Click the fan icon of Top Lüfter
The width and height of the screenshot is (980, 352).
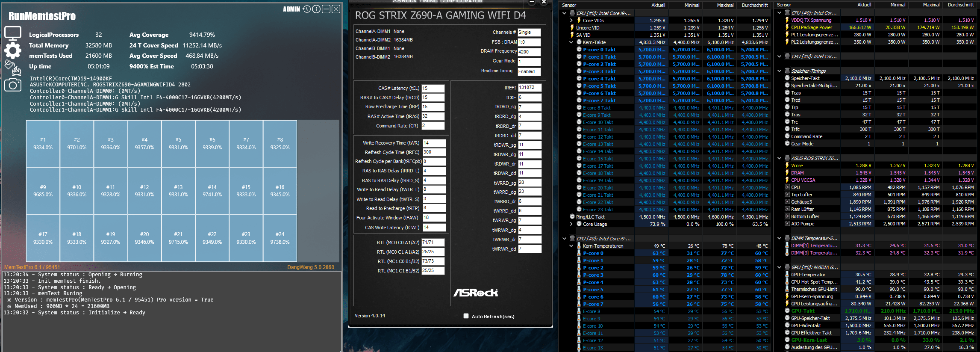coord(787,195)
